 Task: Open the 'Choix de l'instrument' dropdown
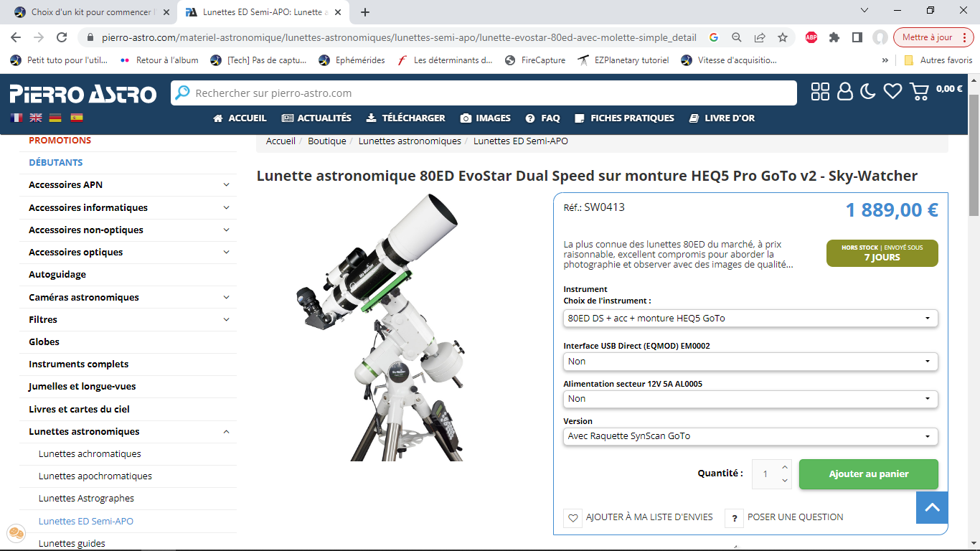pyautogui.click(x=750, y=318)
